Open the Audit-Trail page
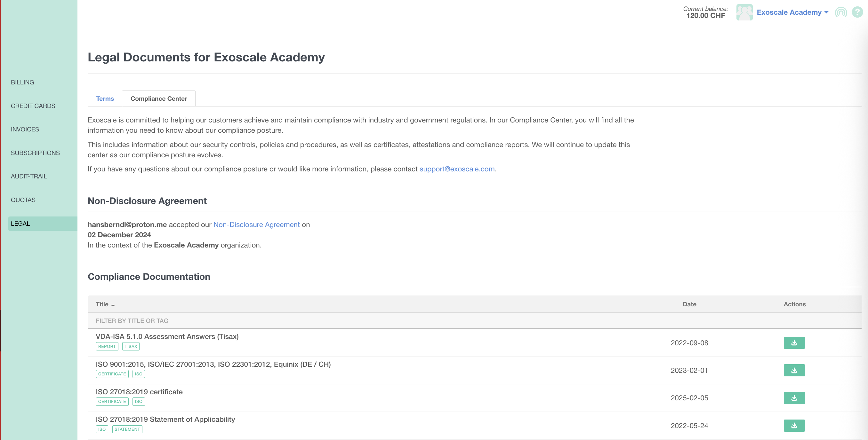Screen dimensions: 868x440 click(x=29, y=177)
